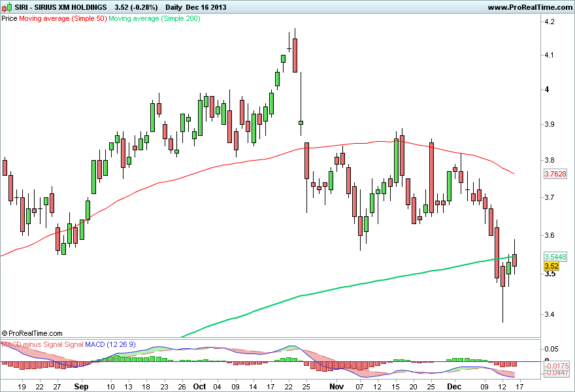575x392 pixels.
Task: Click the candlestick icon beside SIRI title
Action: pyautogui.click(x=7, y=7)
